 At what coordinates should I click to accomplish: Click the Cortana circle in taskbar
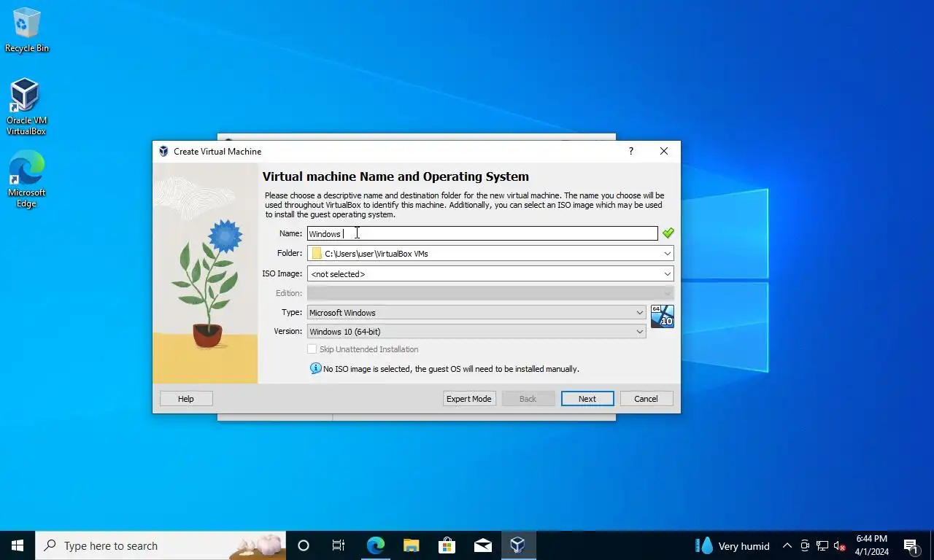pos(304,545)
